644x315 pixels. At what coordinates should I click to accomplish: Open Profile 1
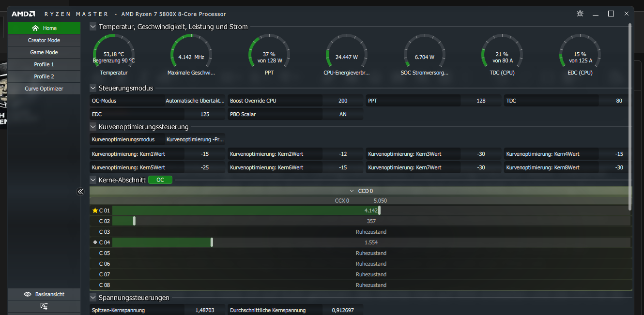point(44,64)
